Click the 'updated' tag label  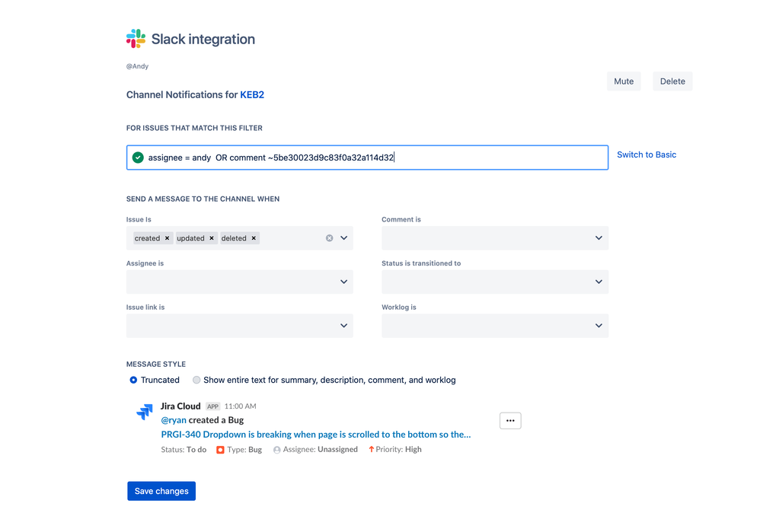[x=190, y=238]
